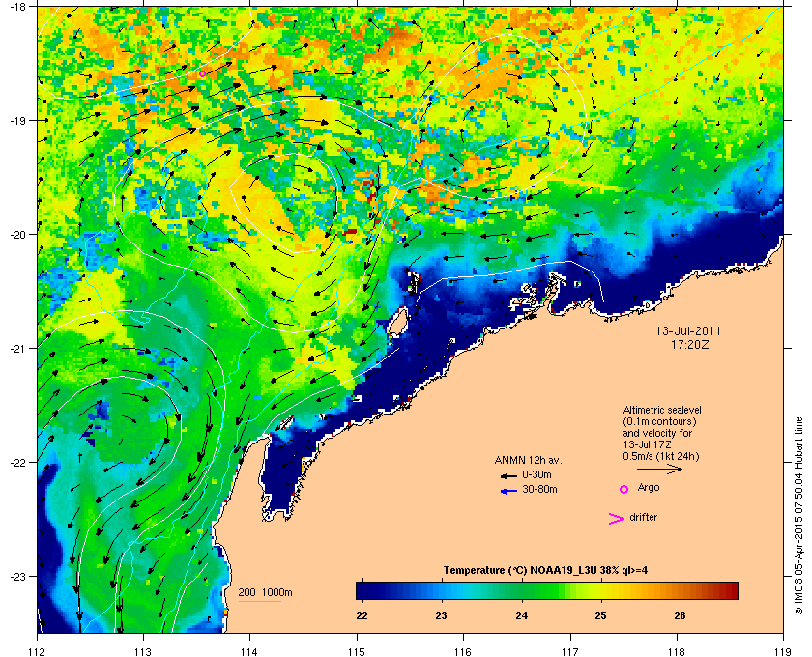This screenshot has height=657, width=812.
Task: Click the Temperature NOAA19_L3U colorbar title
Action: tap(545, 571)
